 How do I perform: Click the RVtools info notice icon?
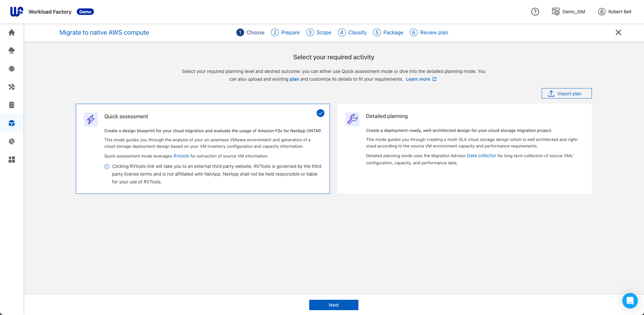point(107,167)
